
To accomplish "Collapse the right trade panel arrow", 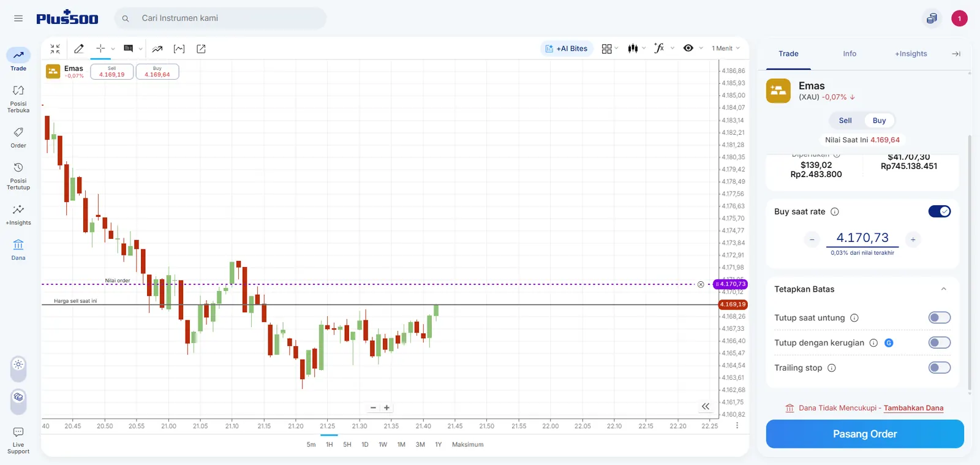I will 956,54.
